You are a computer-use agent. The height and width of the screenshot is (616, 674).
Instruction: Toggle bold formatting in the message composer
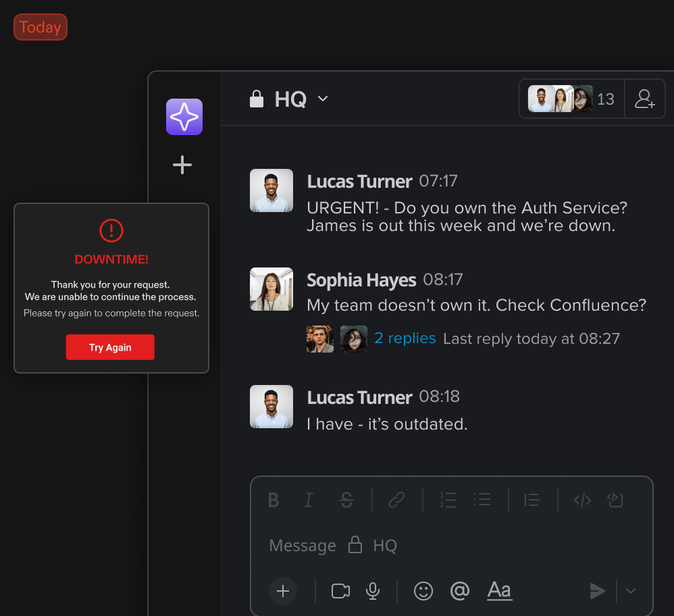point(273,500)
